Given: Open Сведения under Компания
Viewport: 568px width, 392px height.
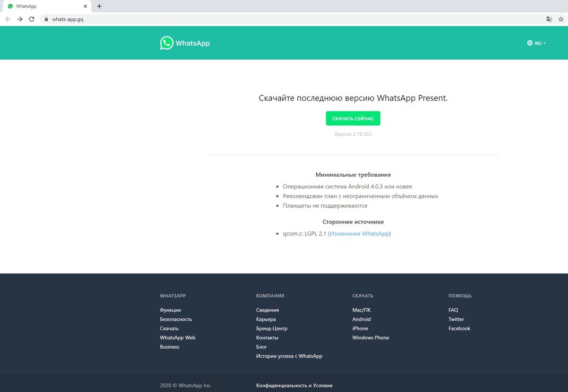Looking at the screenshot, I should (x=267, y=310).
